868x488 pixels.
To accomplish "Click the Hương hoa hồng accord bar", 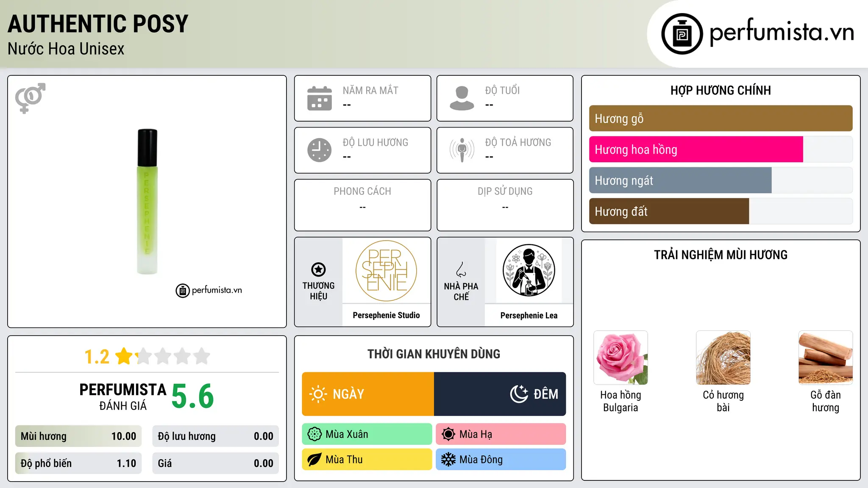I will pyautogui.click(x=721, y=150).
